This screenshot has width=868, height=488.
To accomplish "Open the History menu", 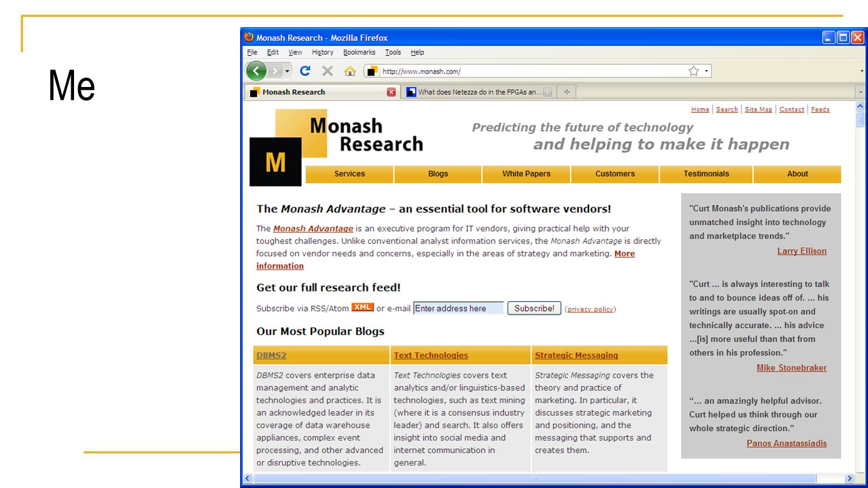I will click(323, 52).
